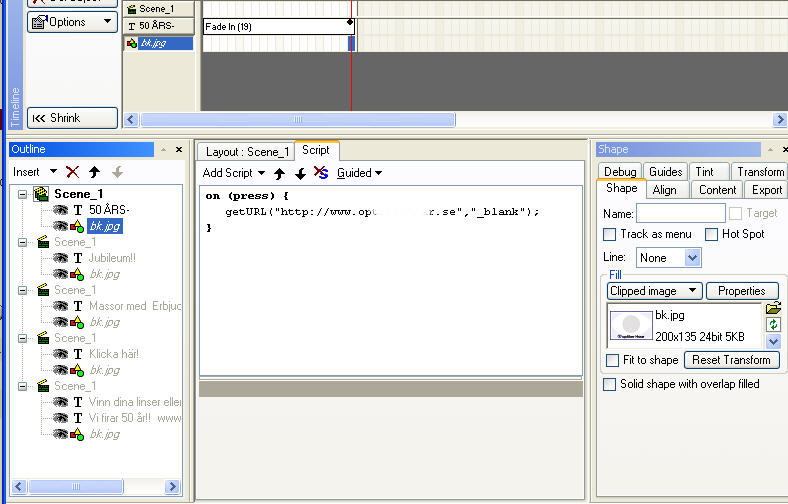Switch to the Layout : Scene_1 tab
The image size is (788, 504).
click(246, 152)
